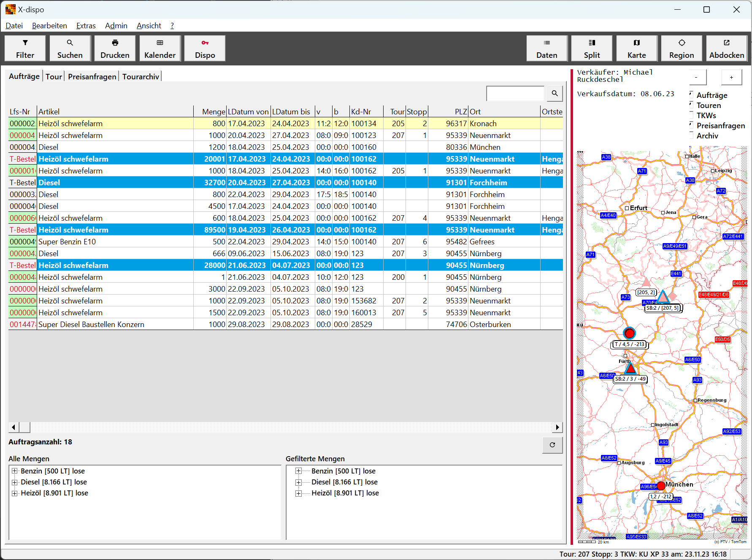
Task: Open the Datei menu
Action: 14,26
